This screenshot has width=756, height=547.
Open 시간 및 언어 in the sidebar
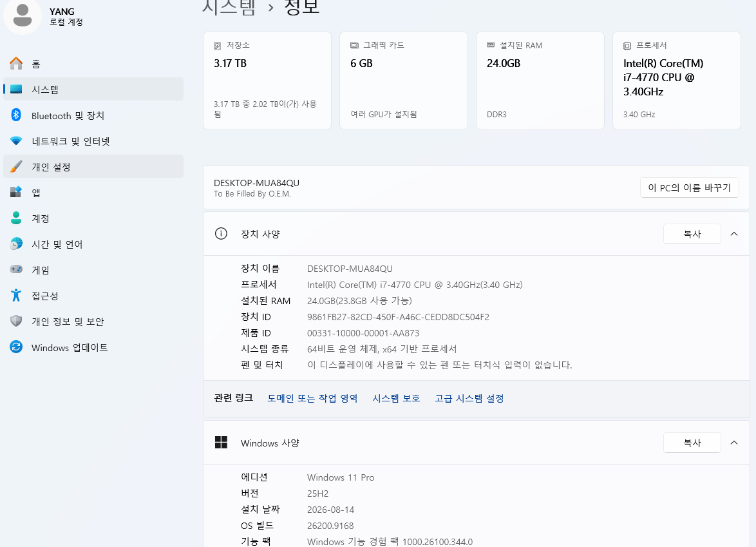click(93, 244)
